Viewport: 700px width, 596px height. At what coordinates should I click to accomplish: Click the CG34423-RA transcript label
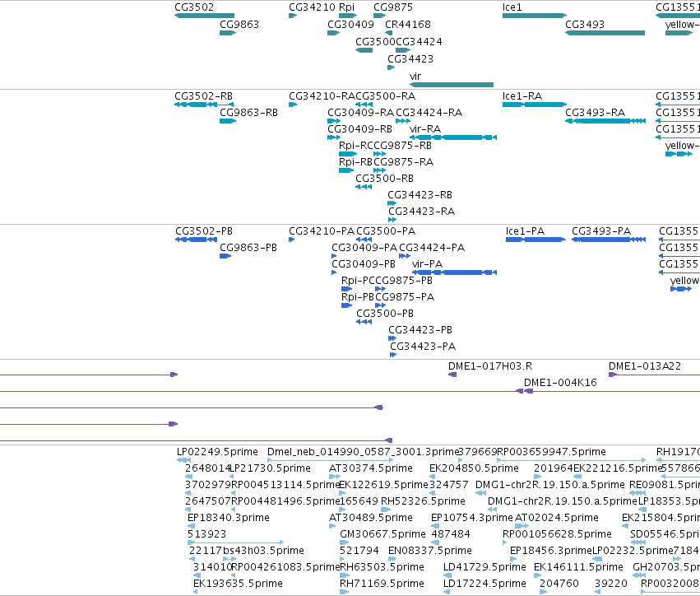click(x=421, y=212)
